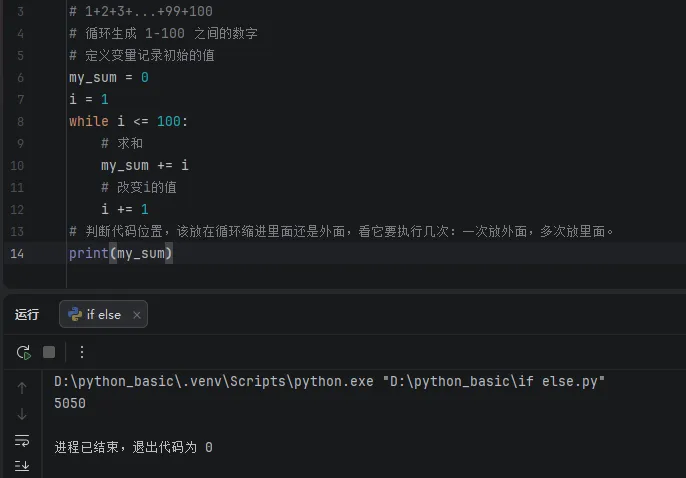Image resolution: width=686 pixels, height=478 pixels.
Task: Click the Python icon on the run tab
Action: (74, 314)
